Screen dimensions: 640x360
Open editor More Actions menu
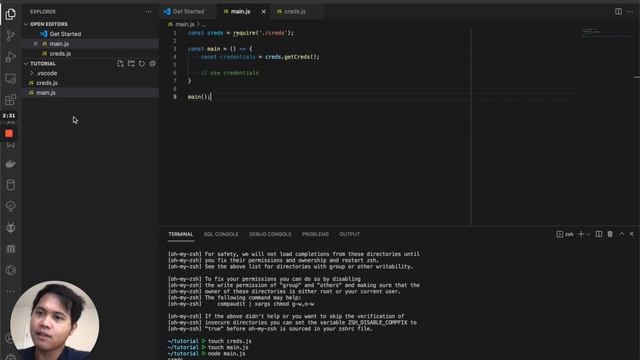tap(630, 11)
